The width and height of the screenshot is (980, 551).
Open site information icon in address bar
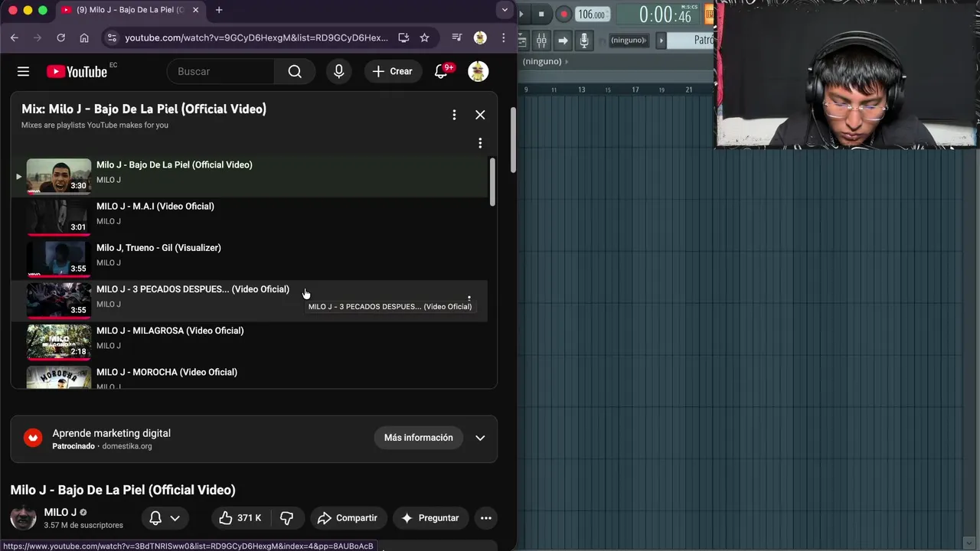(112, 37)
